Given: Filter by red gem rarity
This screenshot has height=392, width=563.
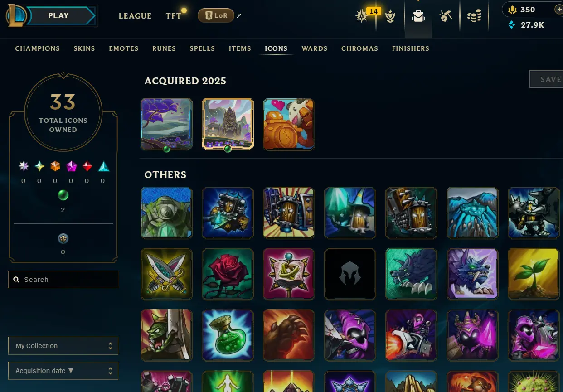Looking at the screenshot, I should 87,166.
